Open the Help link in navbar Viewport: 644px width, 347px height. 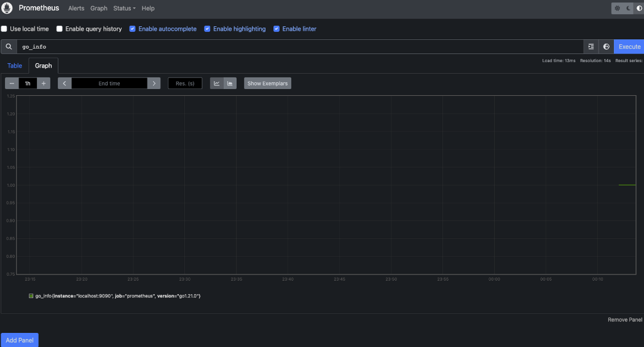148,8
